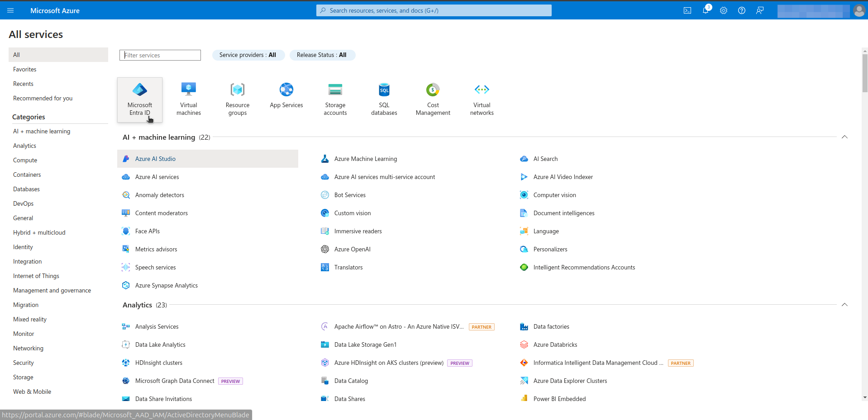Click the scrollbar down arrow
This screenshot has height=420, width=868.
click(x=865, y=398)
